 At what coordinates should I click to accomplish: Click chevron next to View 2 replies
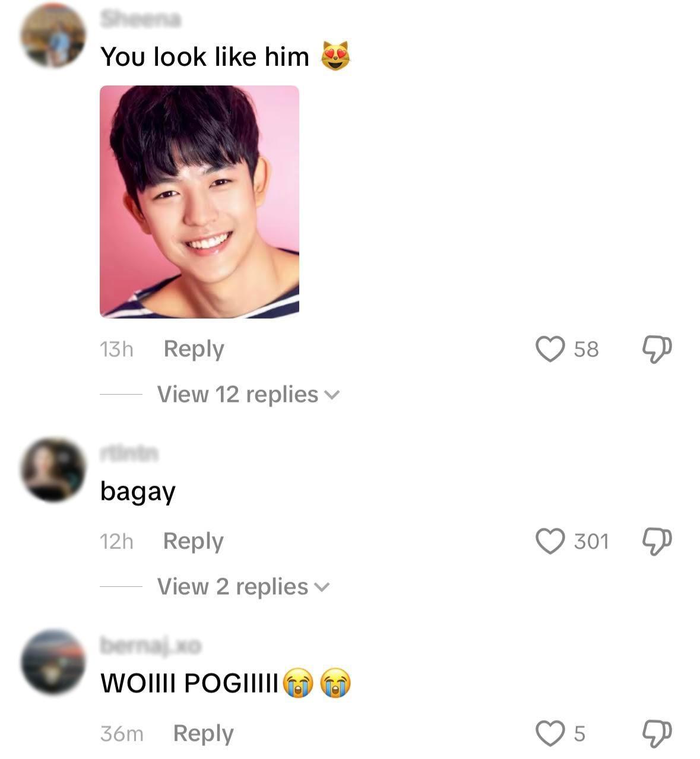pyautogui.click(x=321, y=587)
